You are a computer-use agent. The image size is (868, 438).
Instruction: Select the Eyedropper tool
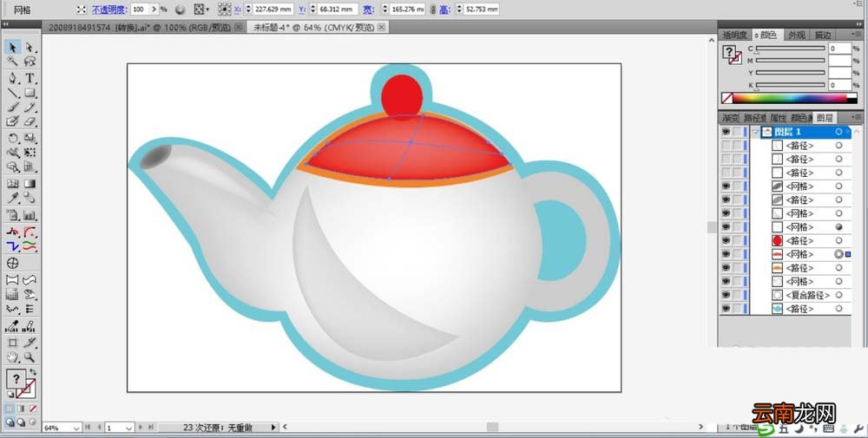point(12,198)
